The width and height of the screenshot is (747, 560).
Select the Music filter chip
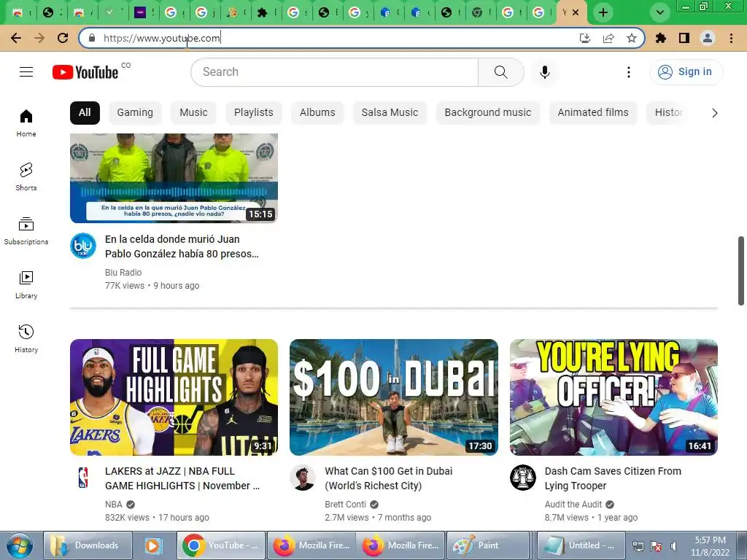click(193, 113)
